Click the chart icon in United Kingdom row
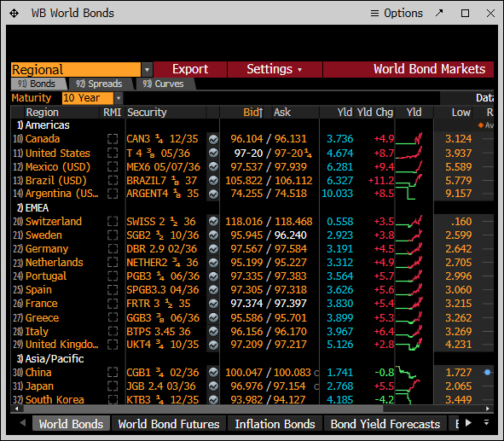The image size is (504, 441). [213, 345]
